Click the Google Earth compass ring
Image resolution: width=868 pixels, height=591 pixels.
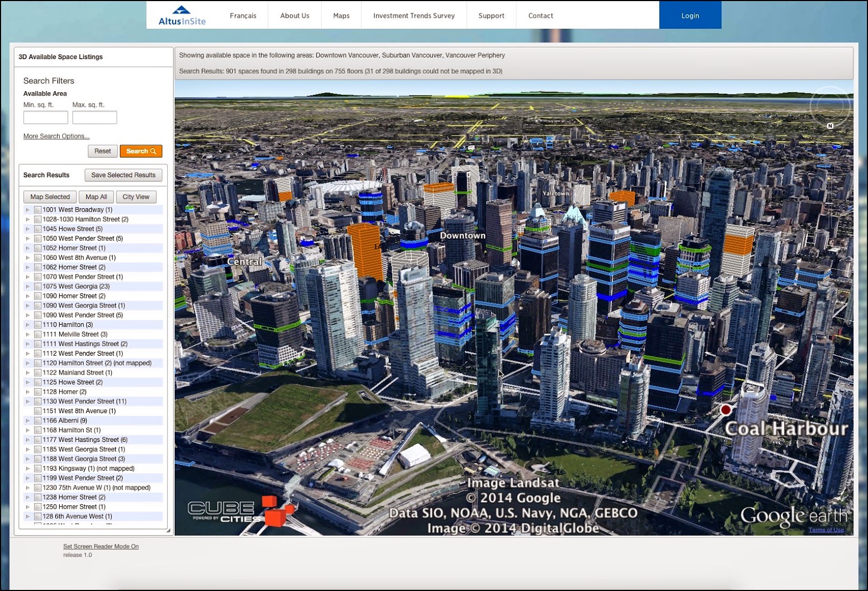(x=831, y=106)
